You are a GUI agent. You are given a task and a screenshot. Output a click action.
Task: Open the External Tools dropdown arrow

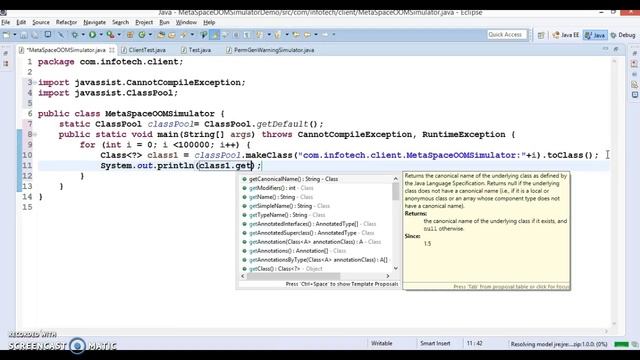pyautogui.click(x=119, y=35)
